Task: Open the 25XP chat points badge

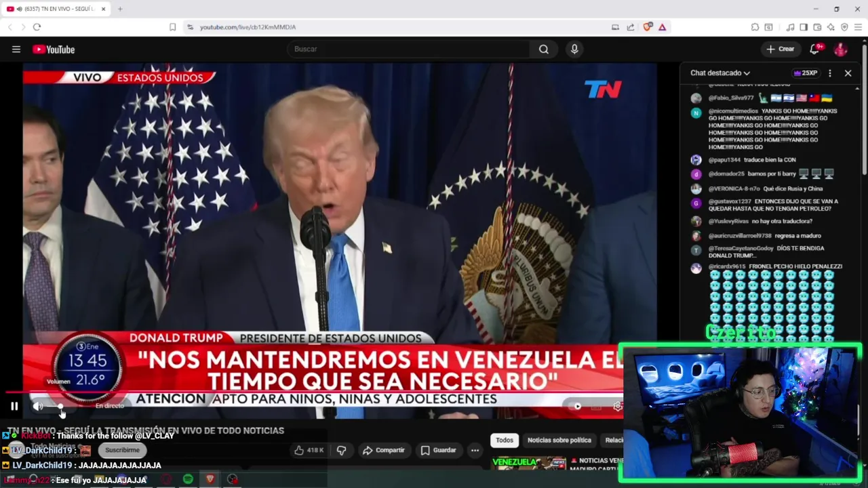Action: [x=805, y=73]
